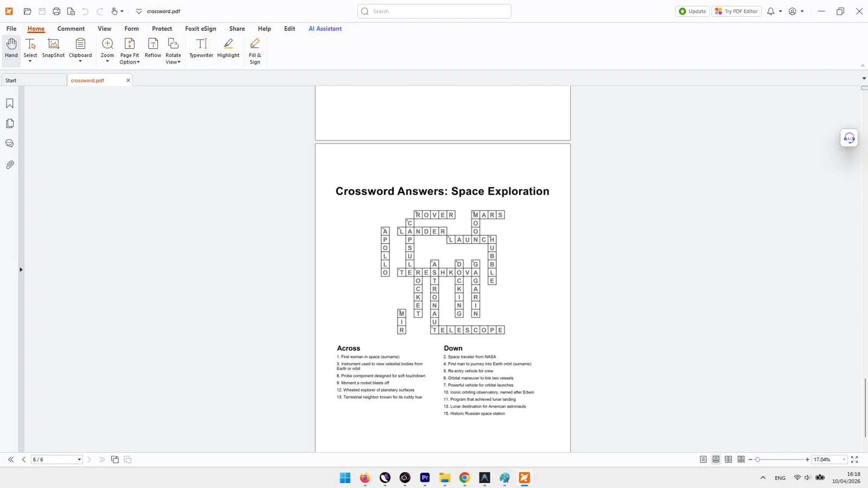Viewport: 868px width, 488px height.
Task: Collapse the ribbon chevron
Action: tap(863, 66)
